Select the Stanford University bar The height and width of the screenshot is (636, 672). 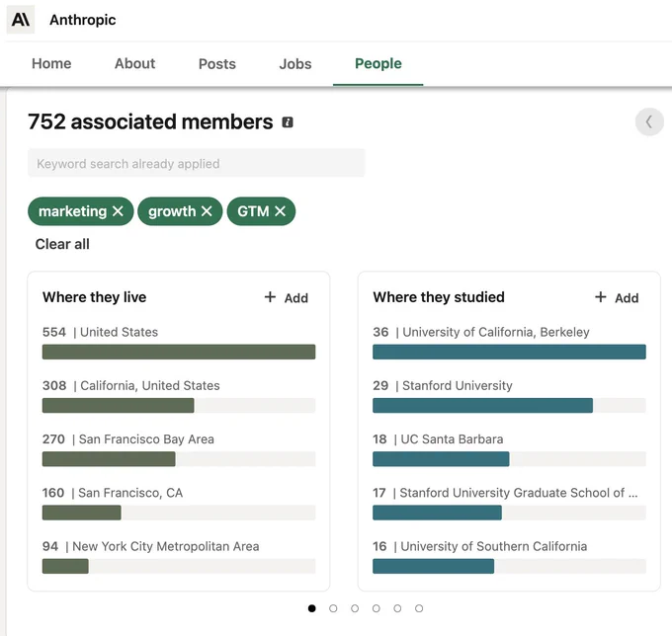pos(509,405)
